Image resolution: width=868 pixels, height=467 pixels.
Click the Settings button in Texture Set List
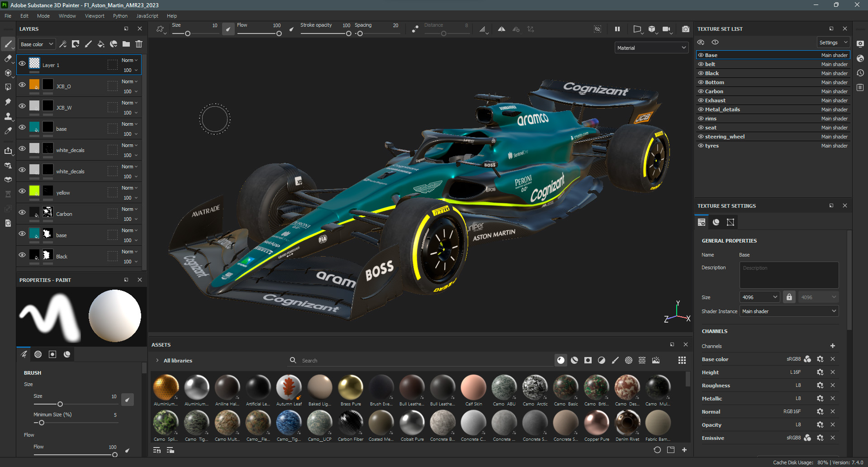[833, 43]
